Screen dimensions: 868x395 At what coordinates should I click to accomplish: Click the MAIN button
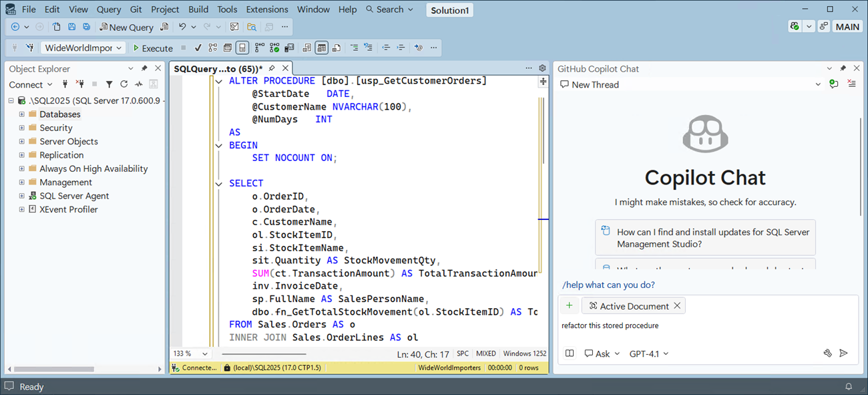click(848, 26)
